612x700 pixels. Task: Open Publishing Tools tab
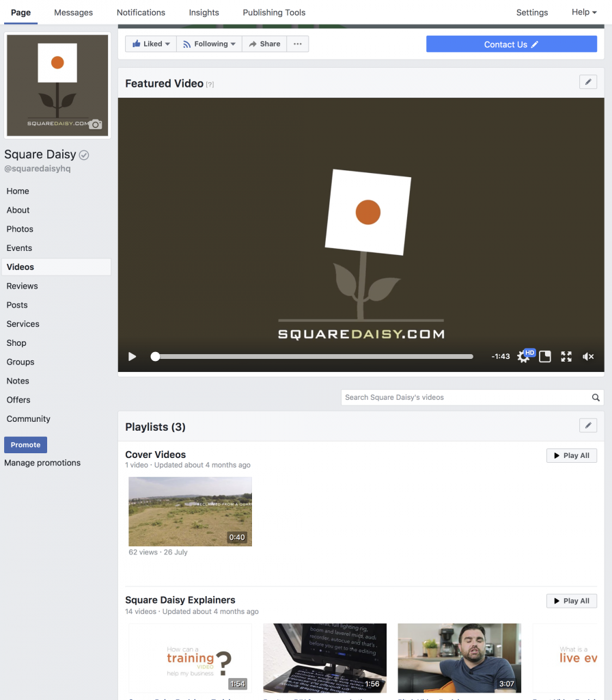[x=274, y=12]
